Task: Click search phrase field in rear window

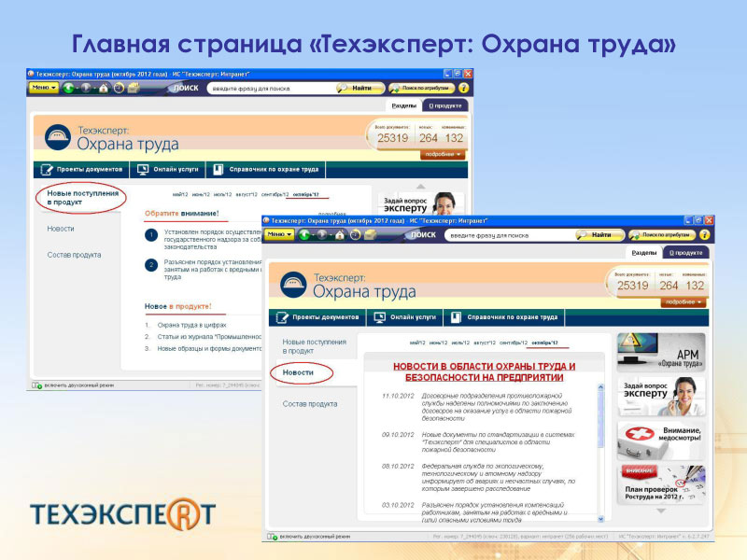Action: [272, 88]
